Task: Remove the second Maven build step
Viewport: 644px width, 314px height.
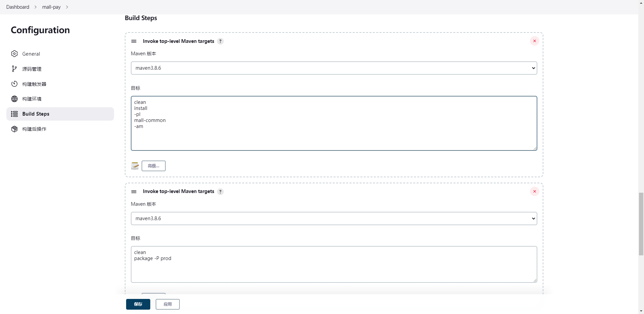Action: coord(534,191)
